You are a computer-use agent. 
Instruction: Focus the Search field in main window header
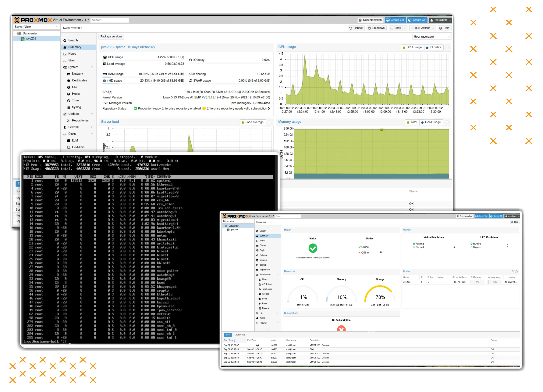point(110,20)
